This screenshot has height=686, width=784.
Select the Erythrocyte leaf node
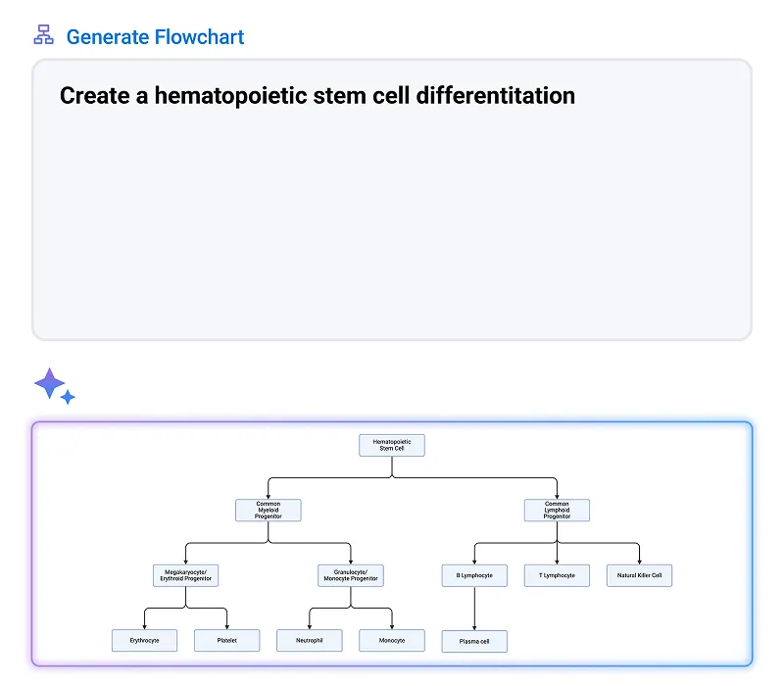144,640
